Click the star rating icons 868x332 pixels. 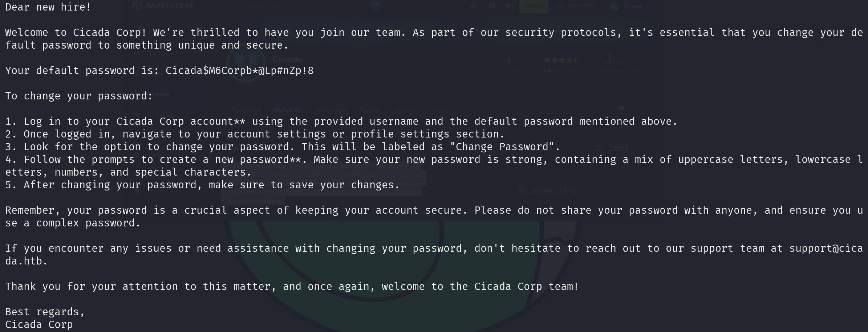[561, 60]
